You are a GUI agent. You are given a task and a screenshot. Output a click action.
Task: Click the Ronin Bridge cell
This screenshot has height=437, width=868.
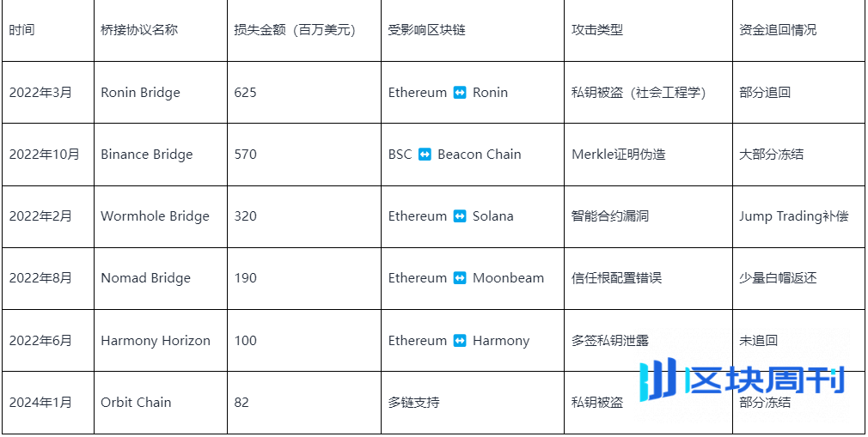[161, 93]
